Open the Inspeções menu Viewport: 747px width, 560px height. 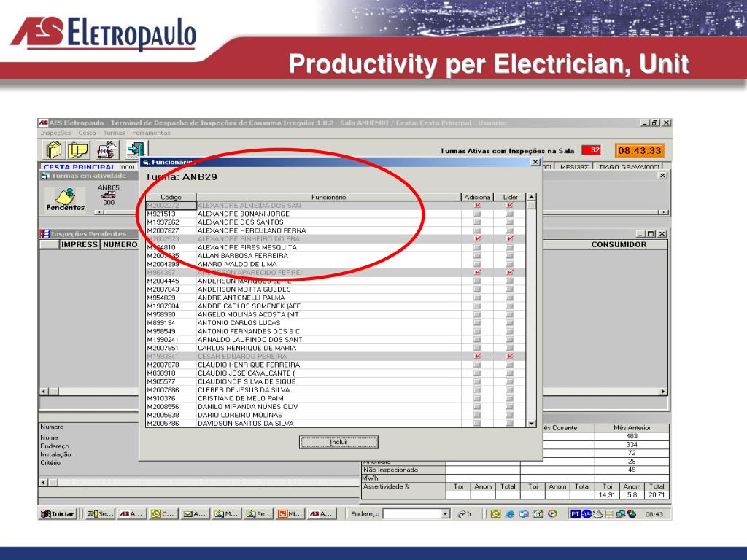(x=55, y=133)
